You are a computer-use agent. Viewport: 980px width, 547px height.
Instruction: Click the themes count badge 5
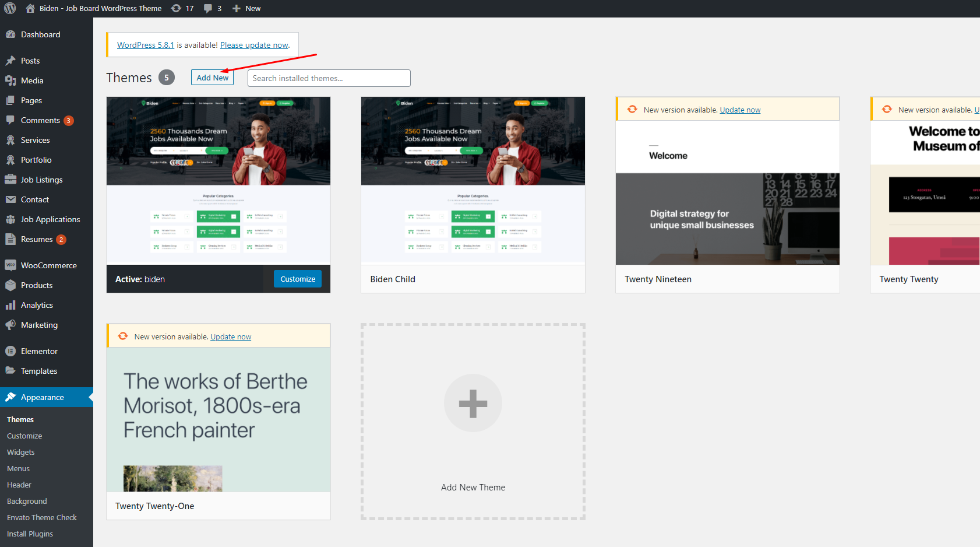pyautogui.click(x=167, y=78)
